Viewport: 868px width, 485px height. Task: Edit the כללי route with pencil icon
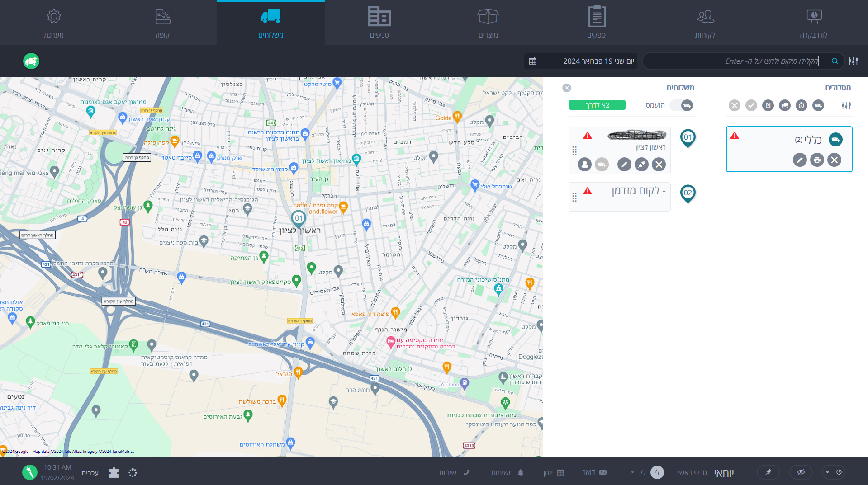point(799,160)
